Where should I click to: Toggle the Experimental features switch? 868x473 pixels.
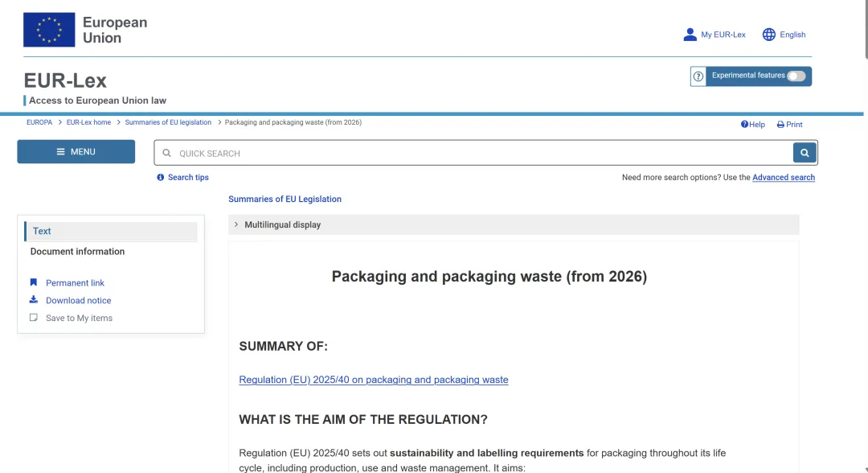tap(796, 76)
